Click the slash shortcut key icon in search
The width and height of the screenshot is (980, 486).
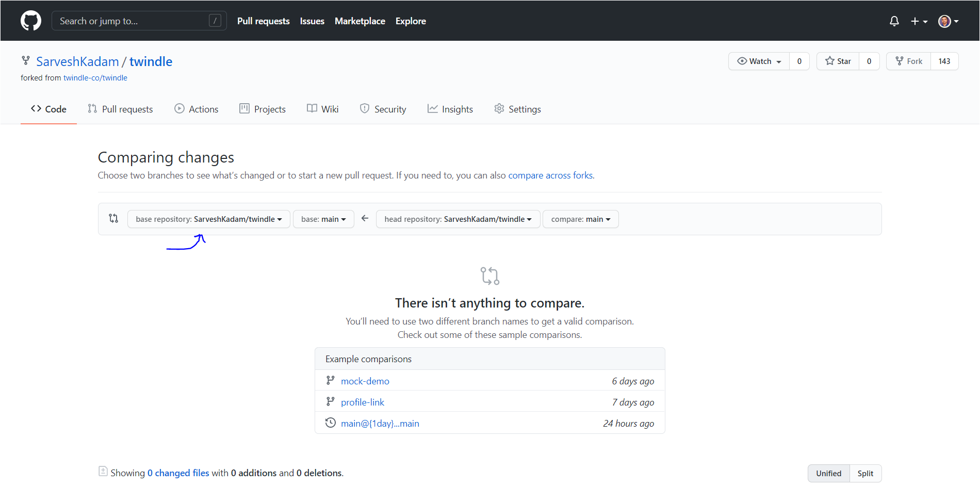point(215,21)
